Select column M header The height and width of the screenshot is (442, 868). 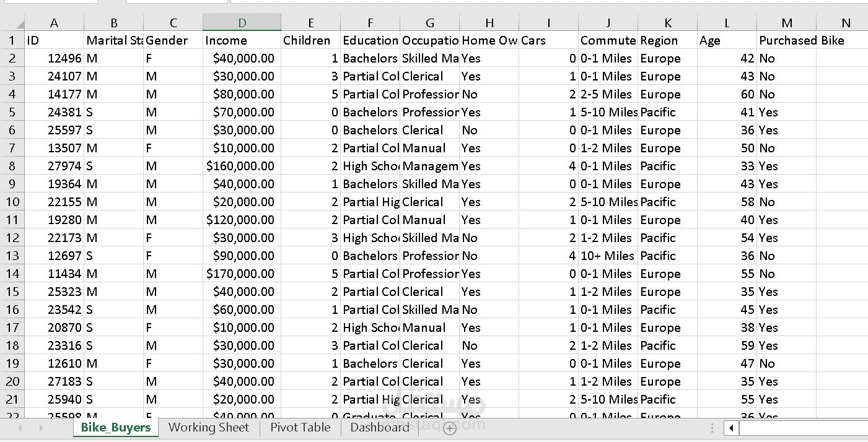(x=787, y=23)
